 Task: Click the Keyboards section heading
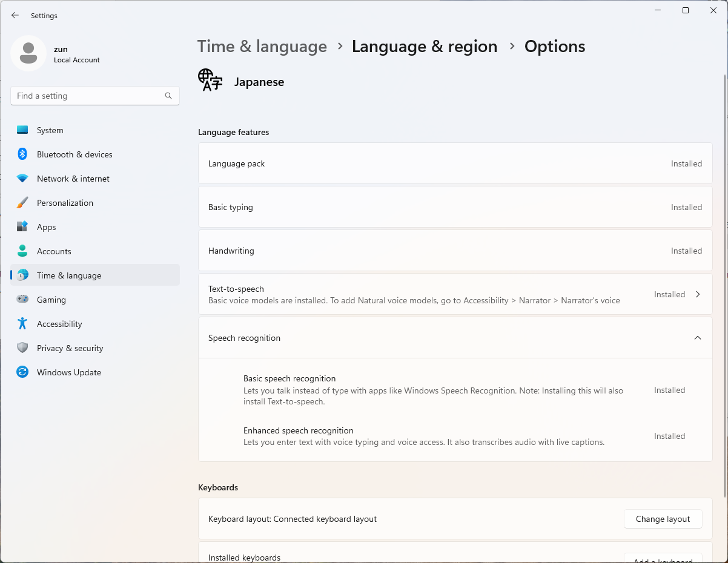tap(218, 487)
